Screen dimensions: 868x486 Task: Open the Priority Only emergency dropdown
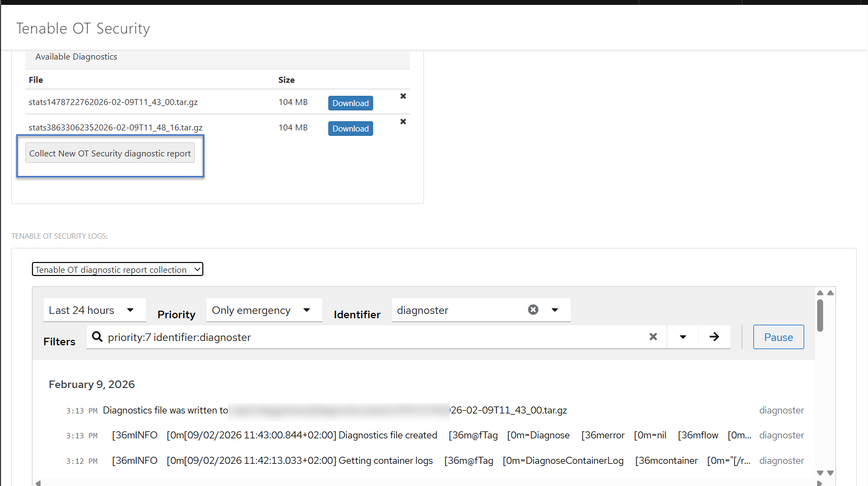pyautogui.click(x=263, y=310)
